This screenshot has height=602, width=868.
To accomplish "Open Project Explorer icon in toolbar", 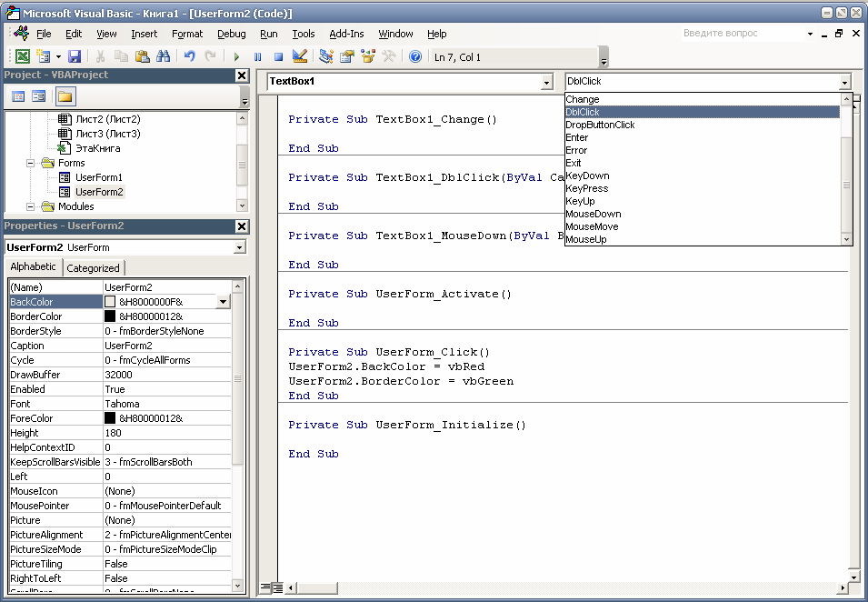I will (x=326, y=56).
